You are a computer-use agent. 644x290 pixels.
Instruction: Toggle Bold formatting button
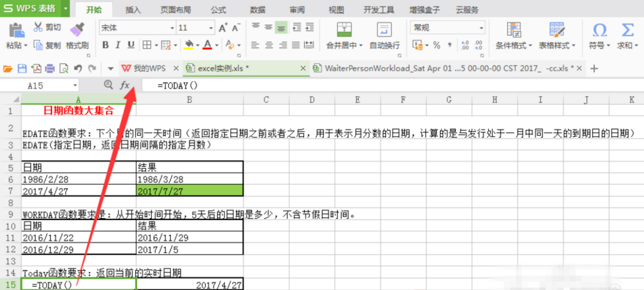[x=106, y=45]
